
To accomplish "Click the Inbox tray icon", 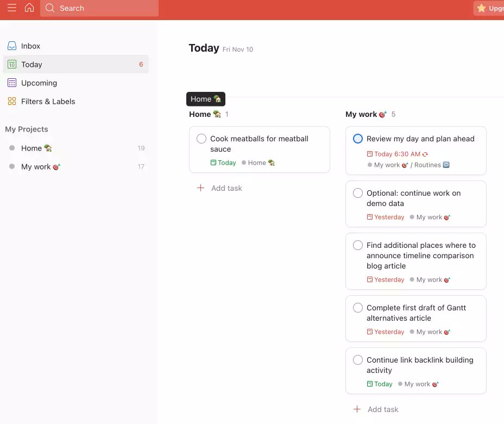I will tap(12, 46).
